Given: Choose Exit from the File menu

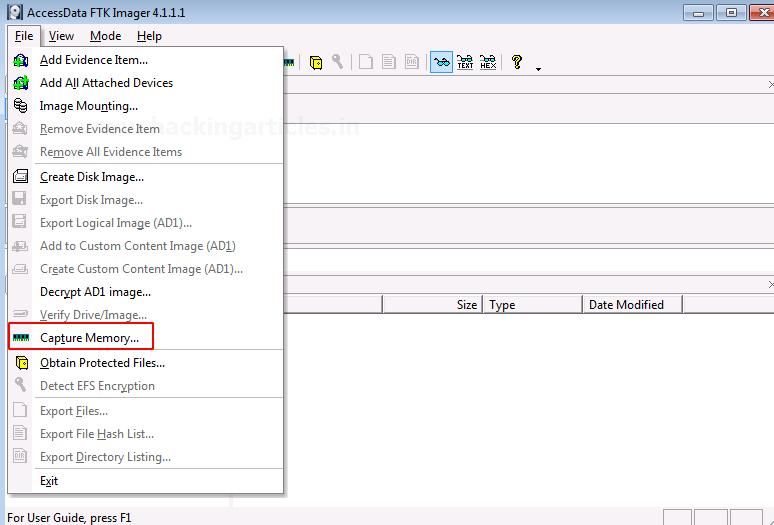Looking at the screenshot, I should tap(49, 481).
